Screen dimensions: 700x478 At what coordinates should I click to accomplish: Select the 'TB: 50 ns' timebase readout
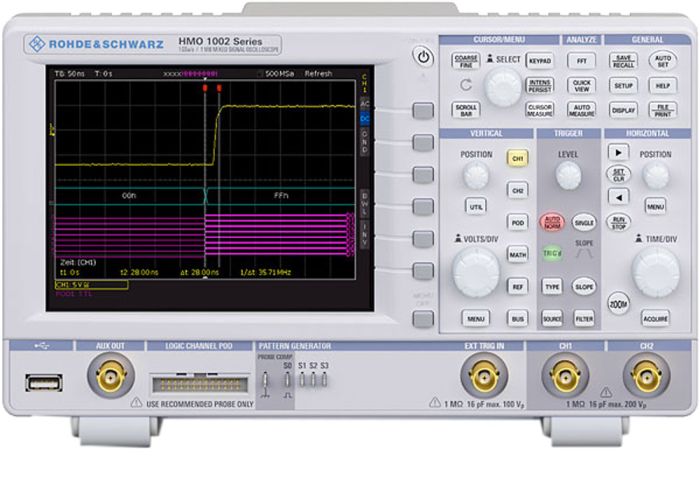[x=69, y=74]
